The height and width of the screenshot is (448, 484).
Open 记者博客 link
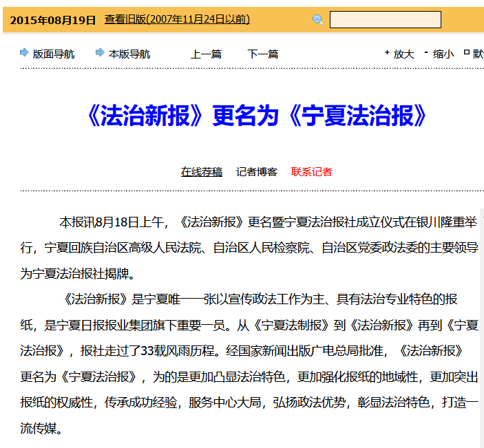tap(257, 172)
